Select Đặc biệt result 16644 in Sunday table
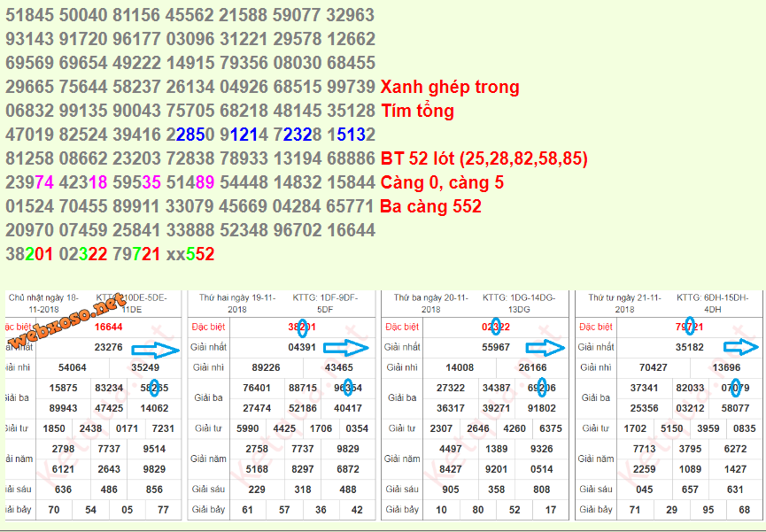The width and height of the screenshot is (766, 532). click(x=109, y=327)
